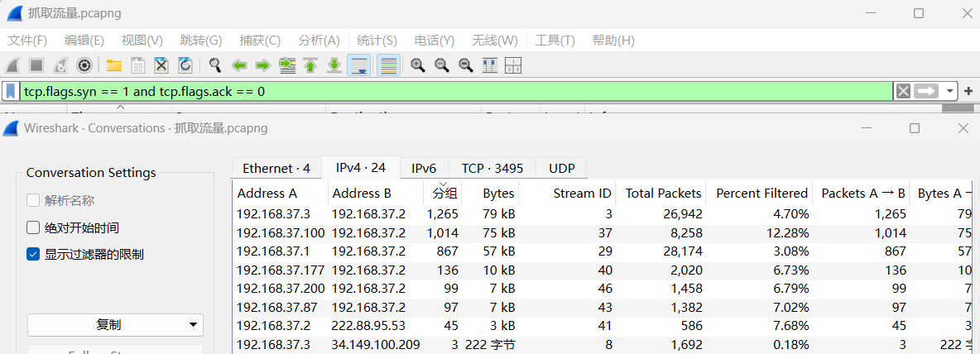Open the 跳转(G) menu
Viewport: 980px width, 354px height.
200,41
